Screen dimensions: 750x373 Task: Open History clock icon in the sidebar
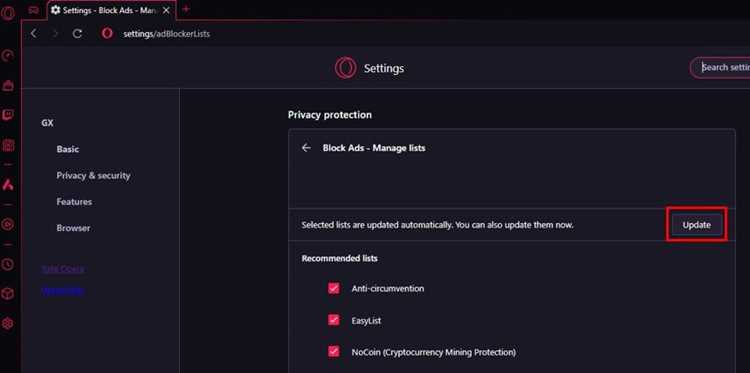(8, 263)
